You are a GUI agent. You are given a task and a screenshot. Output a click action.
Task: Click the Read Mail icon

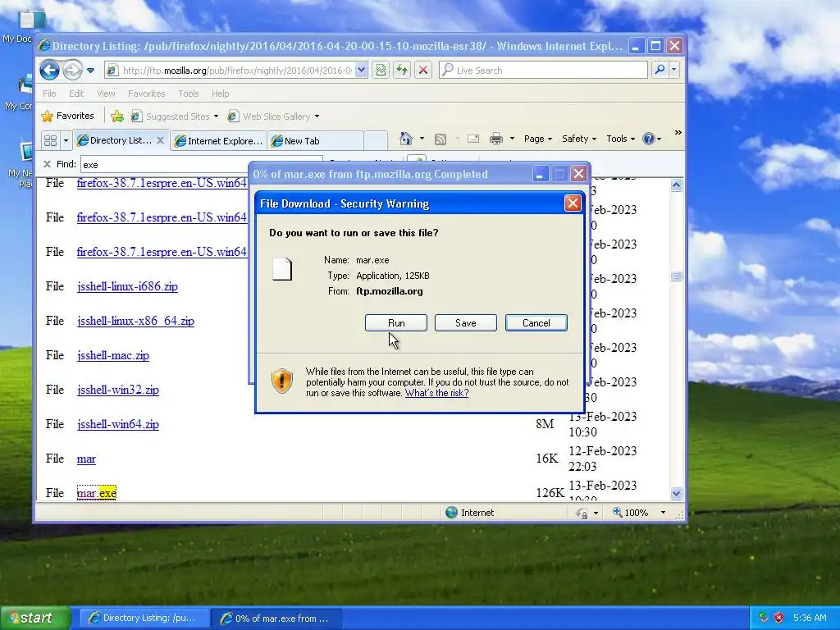click(x=473, y=139)
